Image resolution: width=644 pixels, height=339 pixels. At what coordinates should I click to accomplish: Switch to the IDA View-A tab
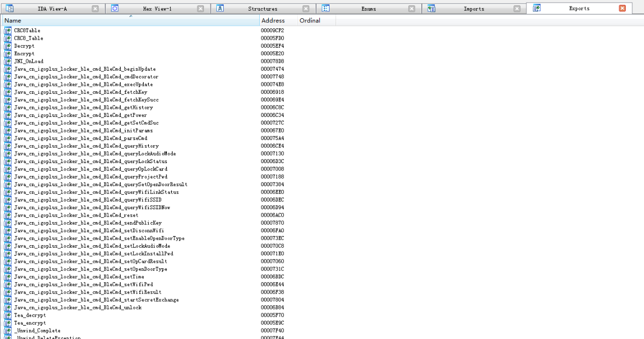pos(52,9)
